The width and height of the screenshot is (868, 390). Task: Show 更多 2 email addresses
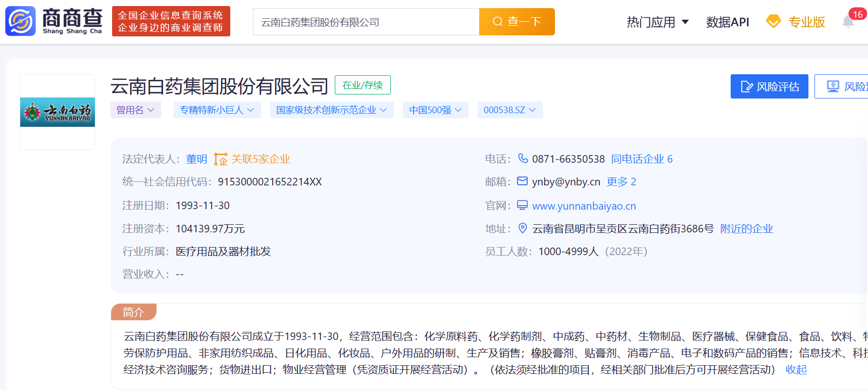pyautogui.click(x=622, y=182)
